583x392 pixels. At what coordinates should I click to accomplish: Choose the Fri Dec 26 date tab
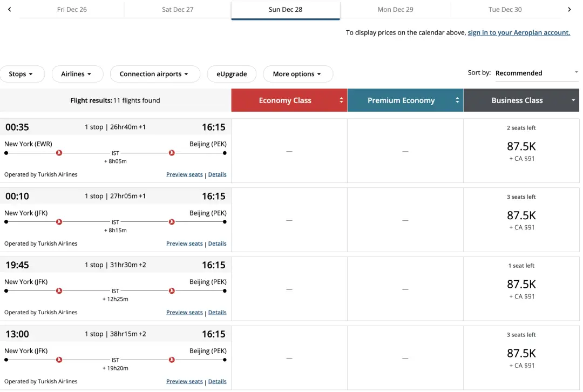point(72,10)
